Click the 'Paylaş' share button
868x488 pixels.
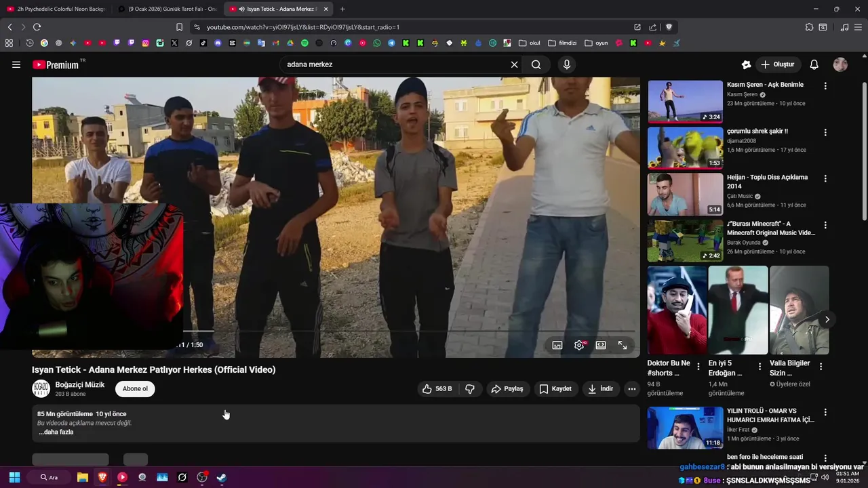(507, 389)
